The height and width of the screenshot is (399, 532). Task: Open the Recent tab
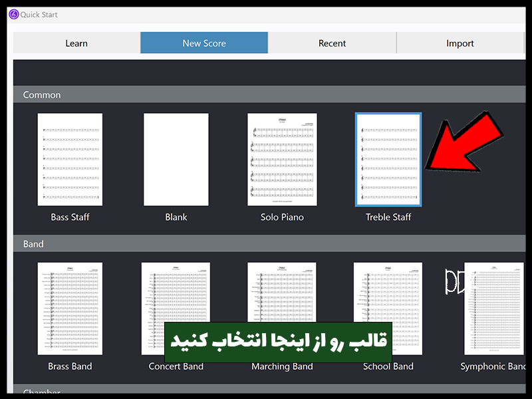[332, 43]
